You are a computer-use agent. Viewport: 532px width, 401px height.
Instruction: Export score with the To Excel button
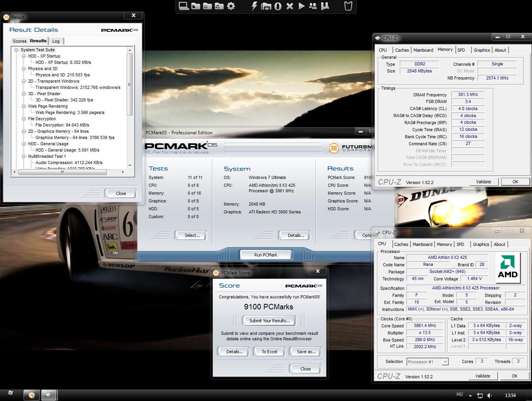[270, 352]
